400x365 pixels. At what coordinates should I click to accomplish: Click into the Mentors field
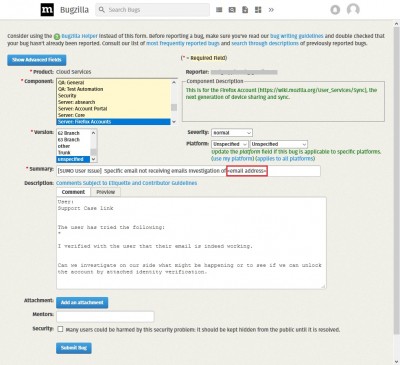tap(105, 317)
